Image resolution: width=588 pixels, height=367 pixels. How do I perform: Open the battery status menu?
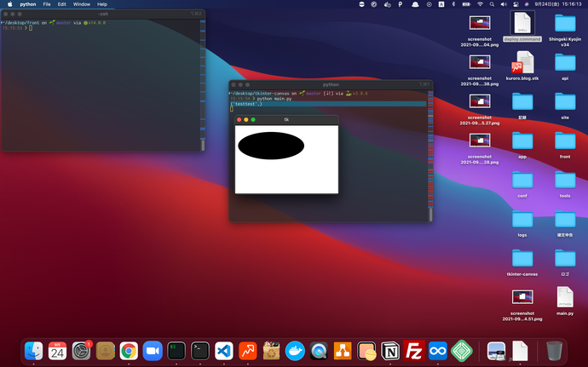click(466, 4)
